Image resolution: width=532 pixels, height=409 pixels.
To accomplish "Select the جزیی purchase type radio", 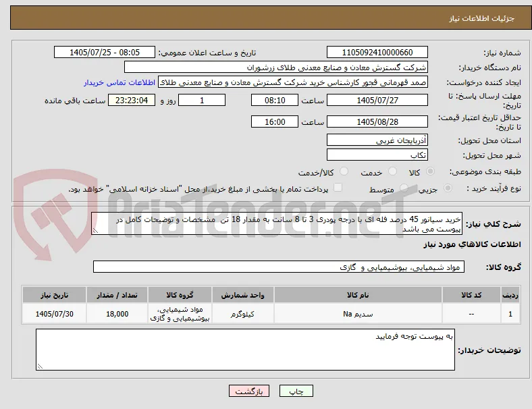I will pos(448,188).
